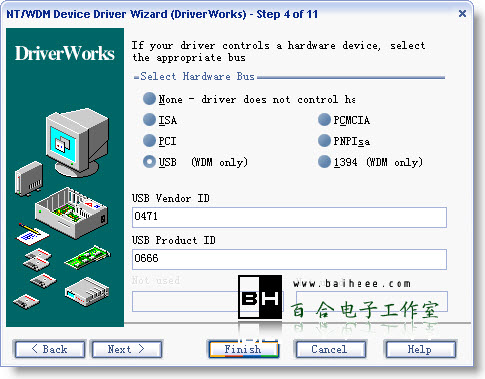
Task: Choose the PCI bus option
Action: 149,141
